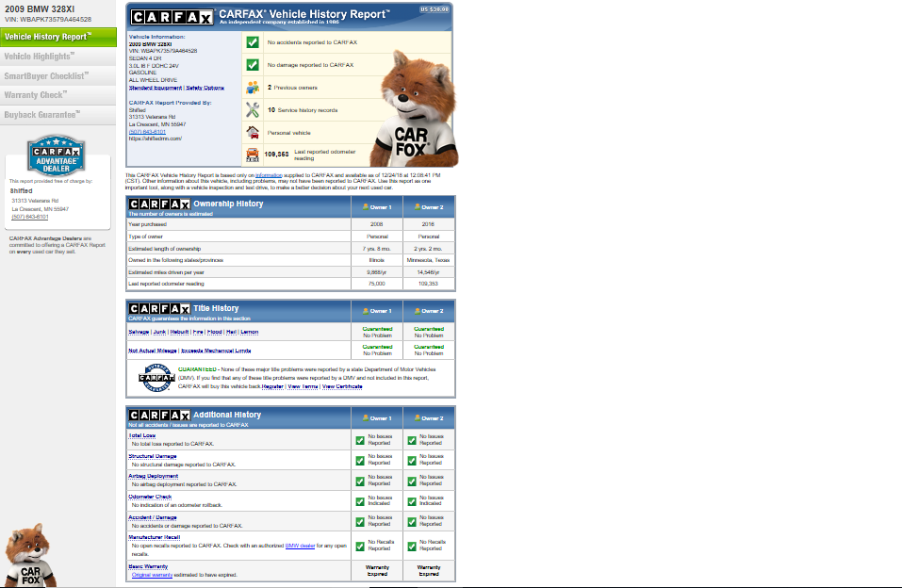Click the CARFAX logo in Additional History header
Viewport: 902px width, 588px height.
(158, 416)
